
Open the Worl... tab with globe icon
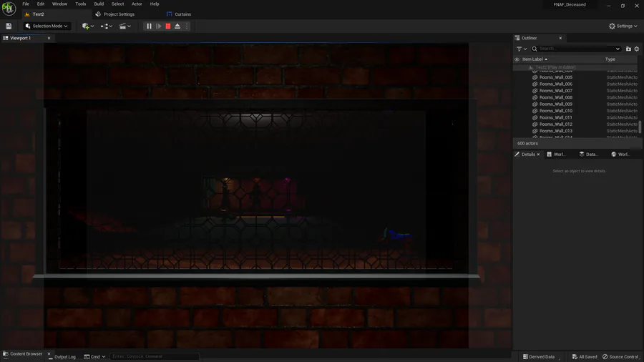coord(620,155)
